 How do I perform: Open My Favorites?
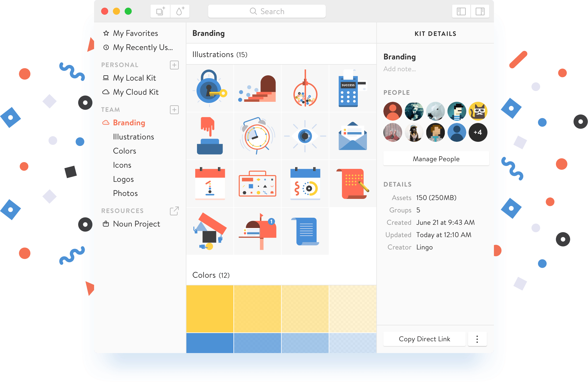pos(135,33)
